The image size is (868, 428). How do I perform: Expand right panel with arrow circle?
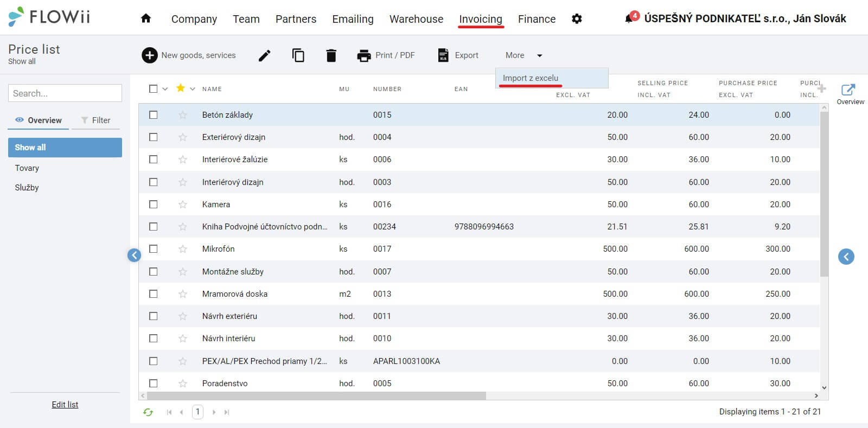click(x=846, y=257)
